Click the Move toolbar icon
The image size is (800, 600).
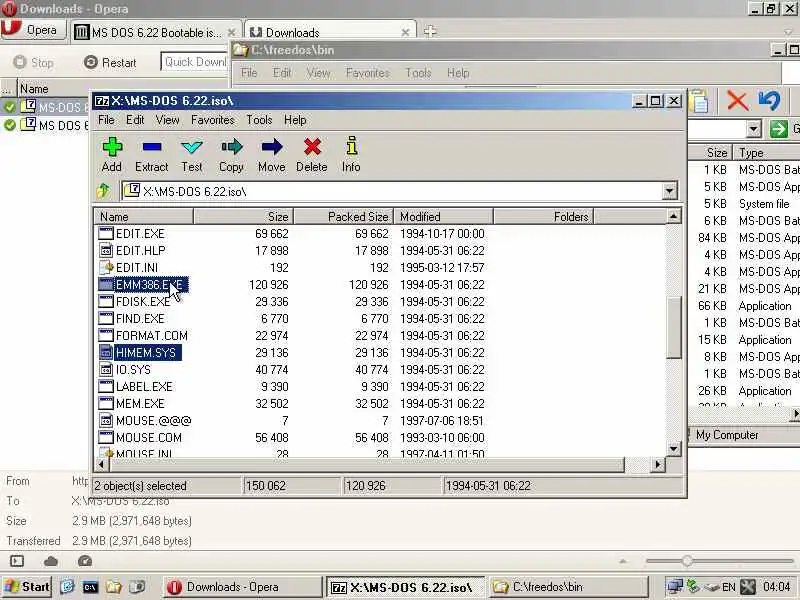point(271,155)
